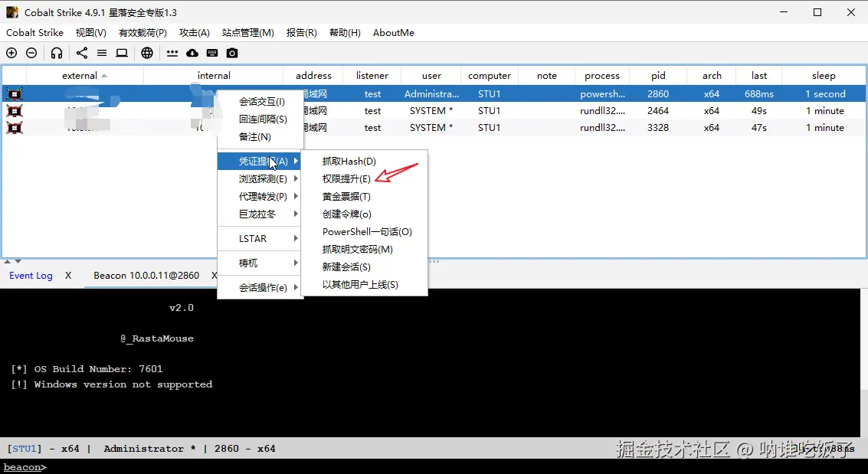Switch to Session Table view icon

[102, 53]
